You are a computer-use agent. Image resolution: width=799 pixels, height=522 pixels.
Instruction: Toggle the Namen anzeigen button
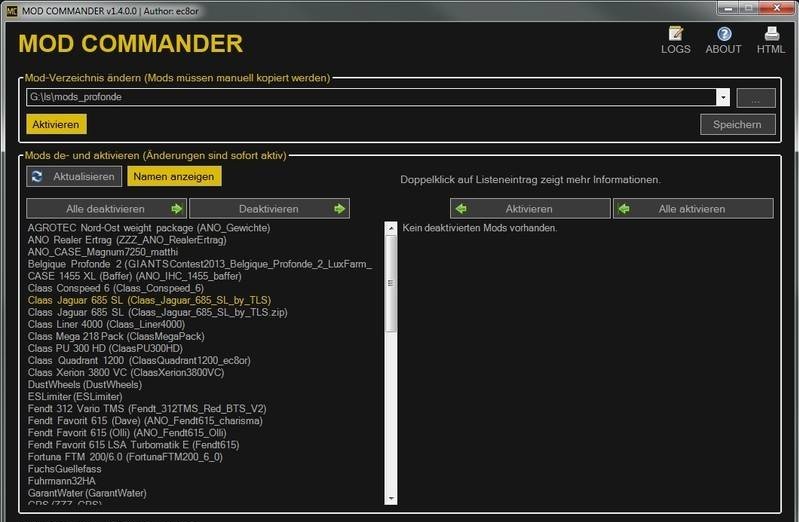click(174, 176)
